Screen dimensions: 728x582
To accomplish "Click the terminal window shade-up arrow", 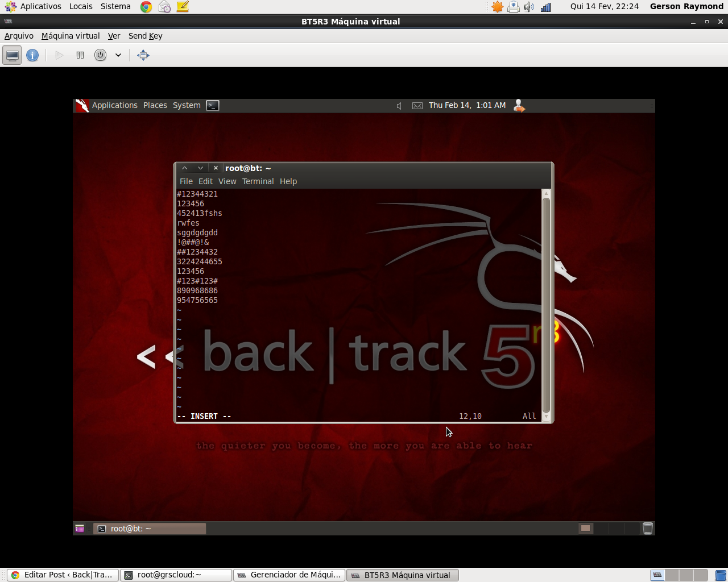I will (x=184, y=168).
